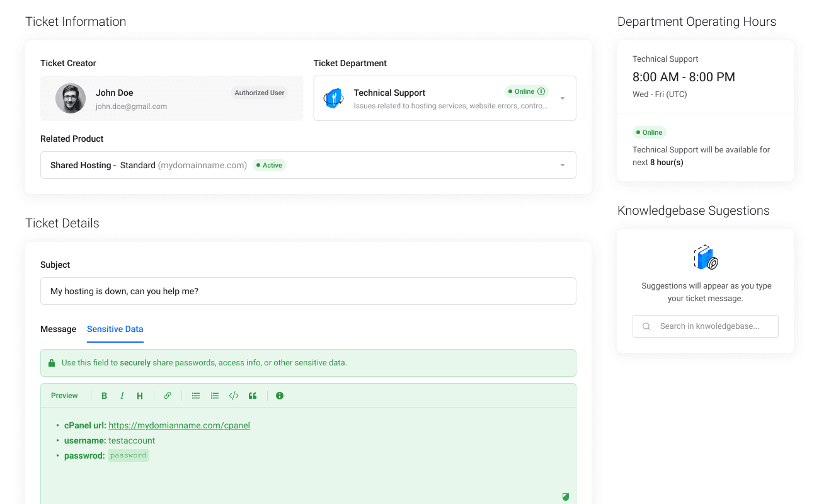This screenshot has width=819, height=504.
Task: Click the Wed - Fri (UTC) text
Action: (660, 94)
